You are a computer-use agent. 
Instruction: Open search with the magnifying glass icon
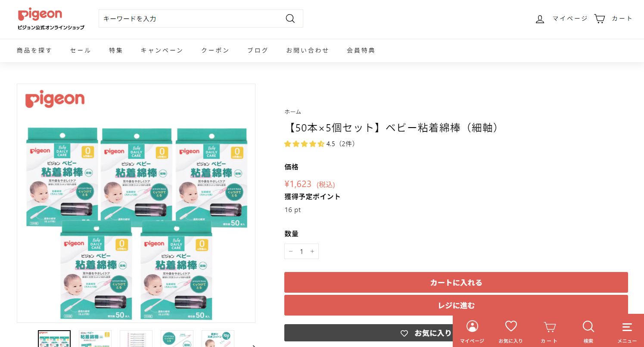[x=290, y=18]
